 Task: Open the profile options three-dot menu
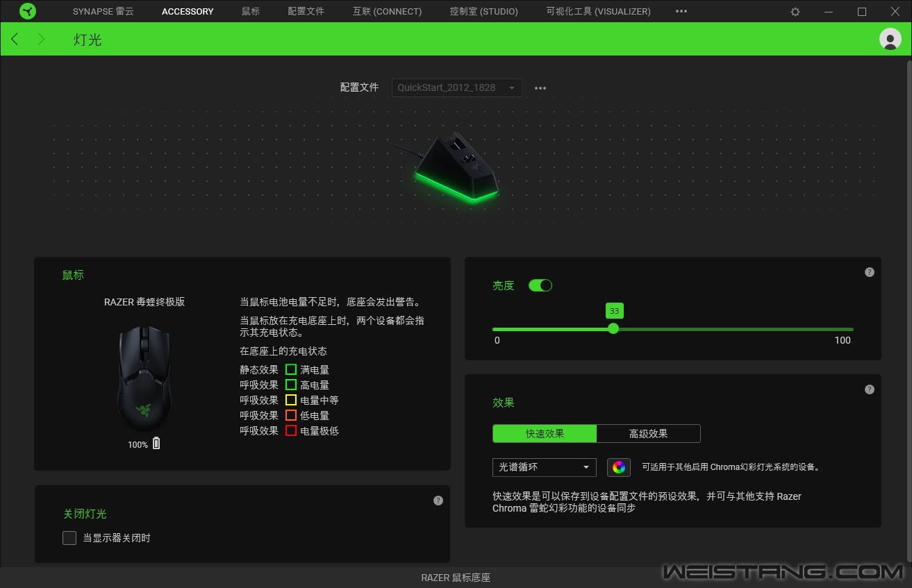coord(540,88)
